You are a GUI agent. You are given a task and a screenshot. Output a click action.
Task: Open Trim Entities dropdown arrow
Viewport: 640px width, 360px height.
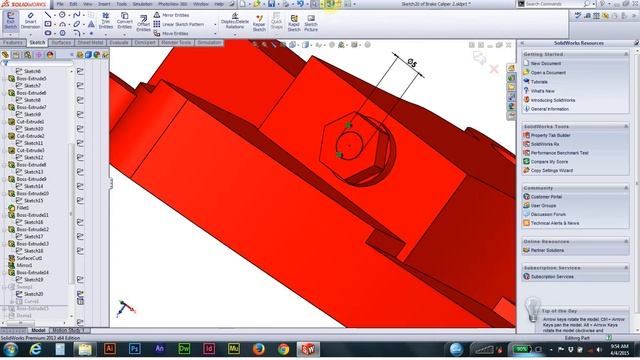105,34
